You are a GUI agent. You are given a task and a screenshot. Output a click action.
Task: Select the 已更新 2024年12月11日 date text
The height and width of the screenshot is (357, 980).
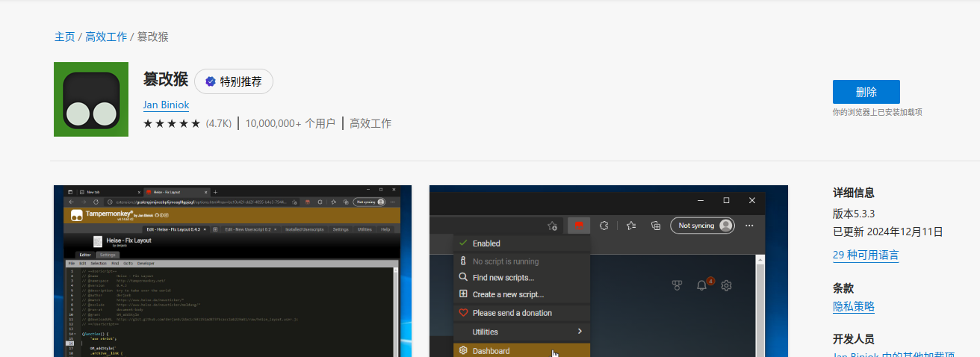888,232
